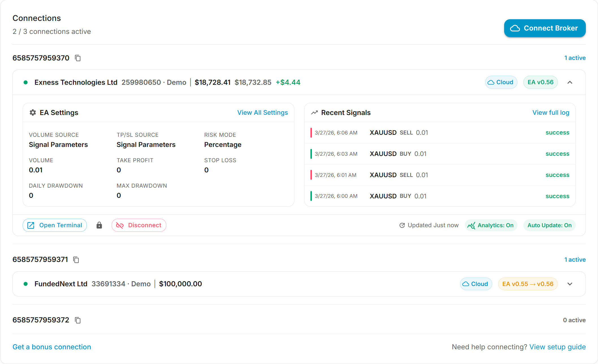Click the EA Settings gear icon
This screenshot has height=364, width=598.
33,112
